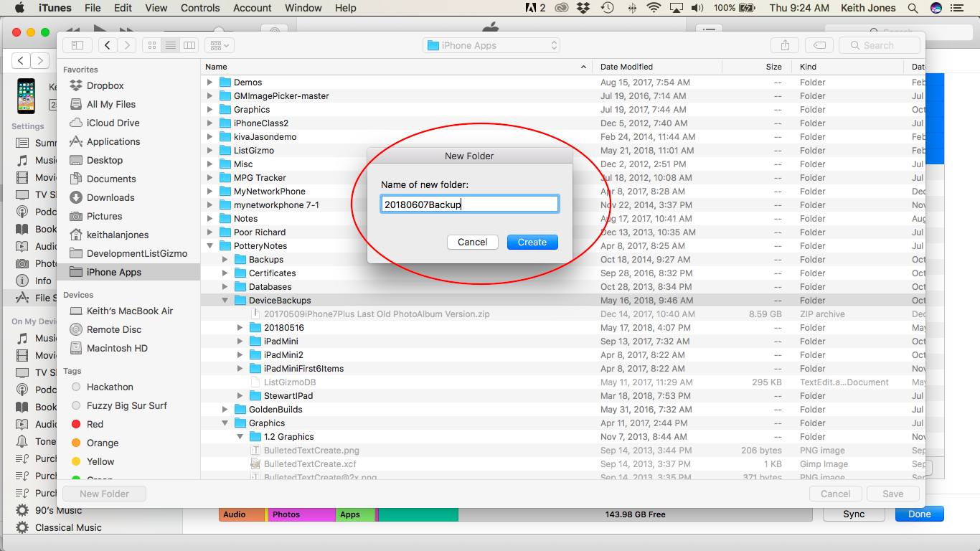Open the Window menu

coord(303,8)
